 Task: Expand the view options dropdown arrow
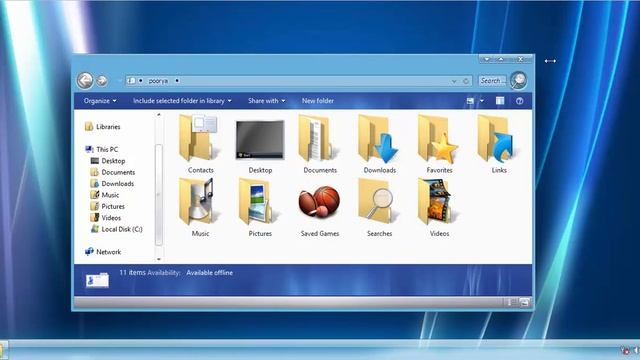482,101
